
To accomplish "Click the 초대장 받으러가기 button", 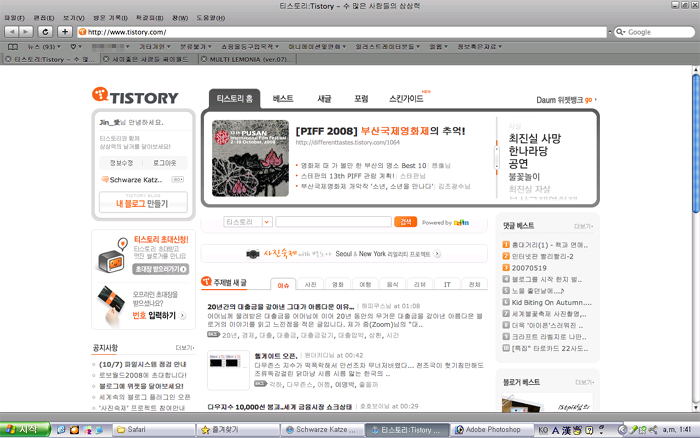I will pyautogui.click(x=161, y=269).
